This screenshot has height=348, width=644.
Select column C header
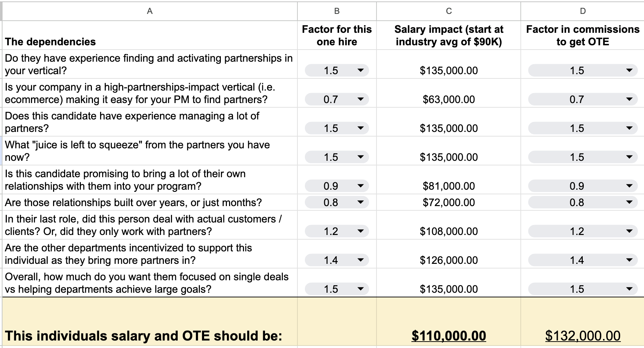point(449,11)
